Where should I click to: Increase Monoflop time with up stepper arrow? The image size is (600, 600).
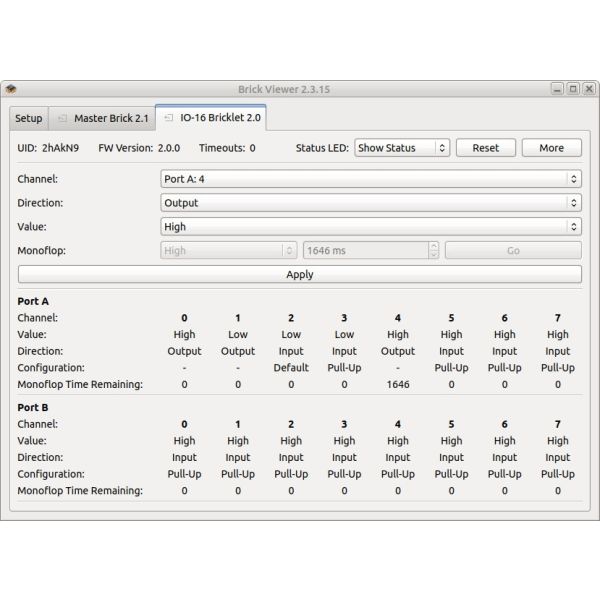(x=434, y=246)
